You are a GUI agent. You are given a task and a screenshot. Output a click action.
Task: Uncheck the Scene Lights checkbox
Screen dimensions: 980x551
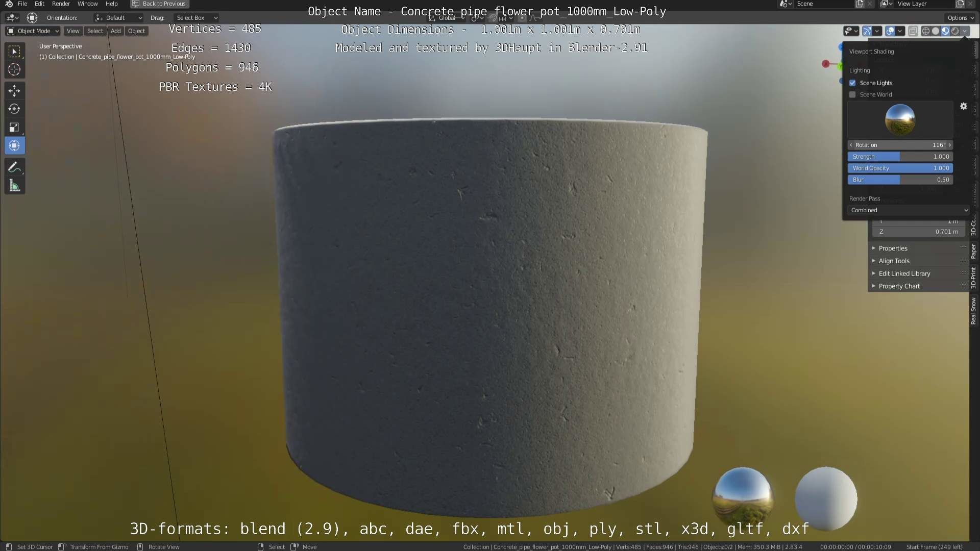point(852,83)
